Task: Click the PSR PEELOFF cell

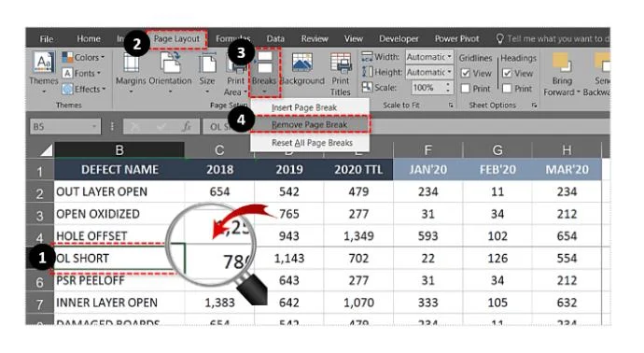Action: point(119,281)
